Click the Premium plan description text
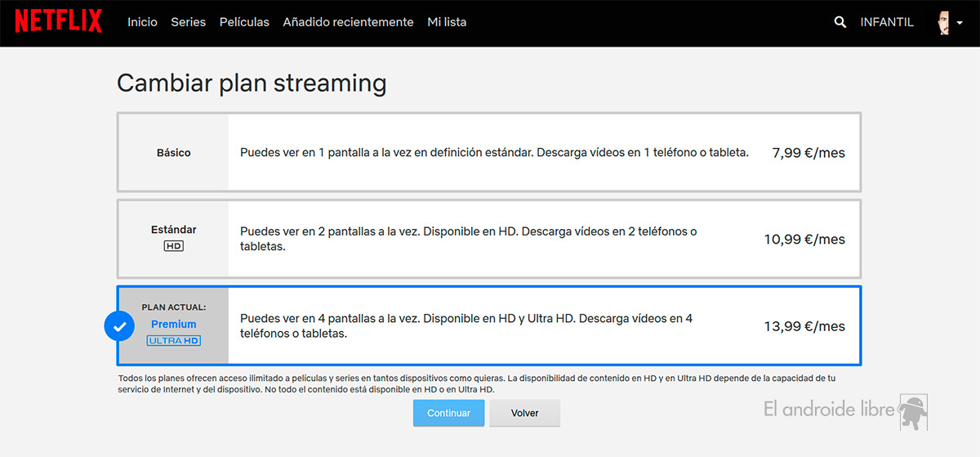980x457 pixels. tap(466, 325)
